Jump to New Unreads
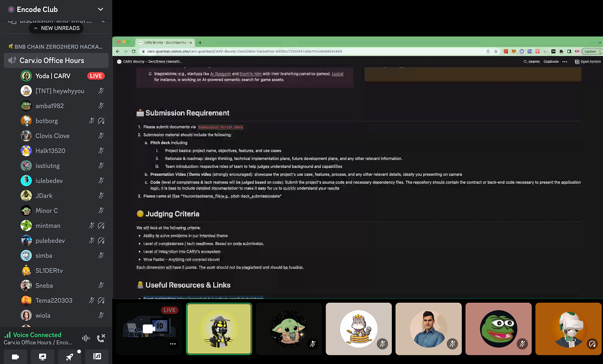 pos(56,28)
